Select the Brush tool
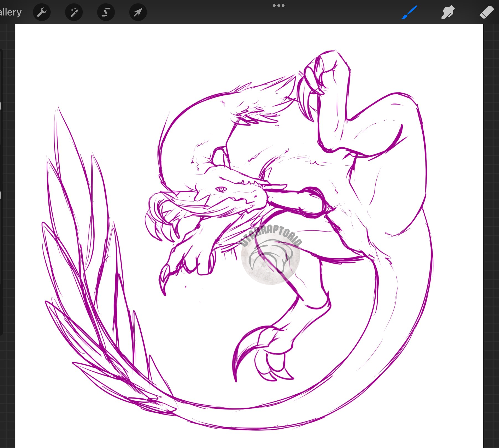499x448 pixels. [409, 12]
